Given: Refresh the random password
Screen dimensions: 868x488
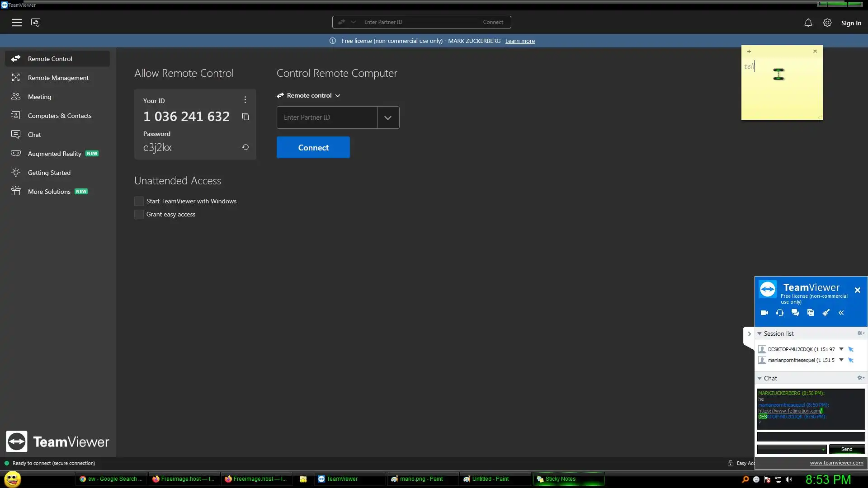Looking at the screenshot, I should tap(245, 147).
